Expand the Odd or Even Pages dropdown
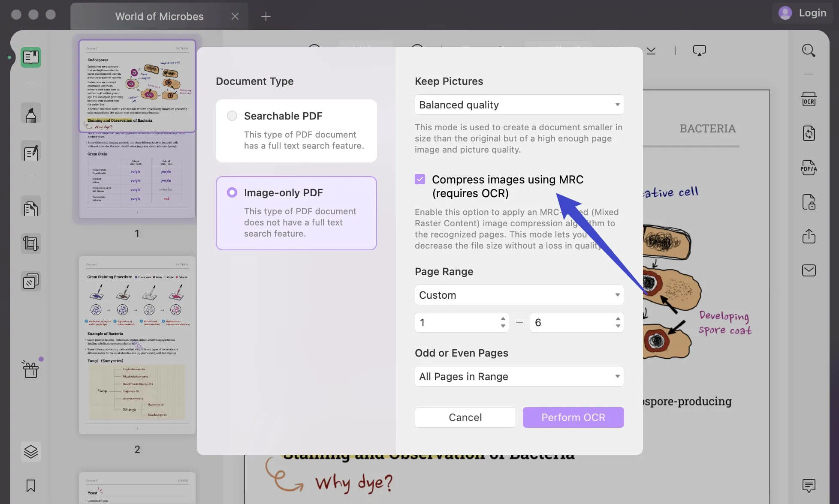 519,376
